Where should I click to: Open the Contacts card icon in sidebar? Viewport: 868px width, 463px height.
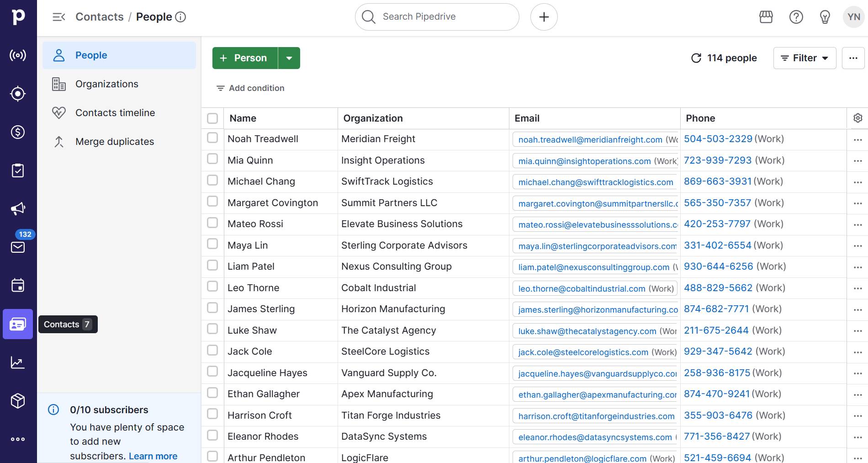pos(18,324)
